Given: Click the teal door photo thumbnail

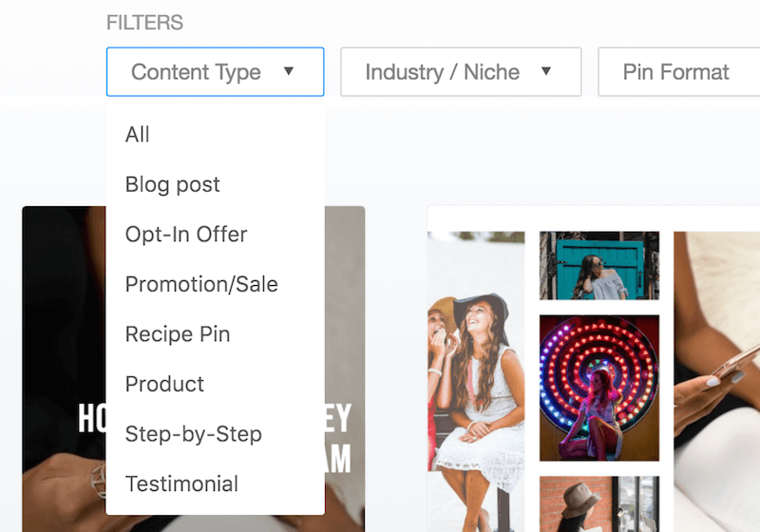Looking at the screenshot, I should 599,265.
